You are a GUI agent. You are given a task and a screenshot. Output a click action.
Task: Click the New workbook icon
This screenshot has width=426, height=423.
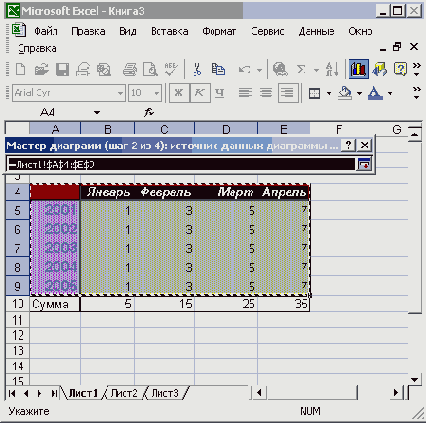point(21,69)
